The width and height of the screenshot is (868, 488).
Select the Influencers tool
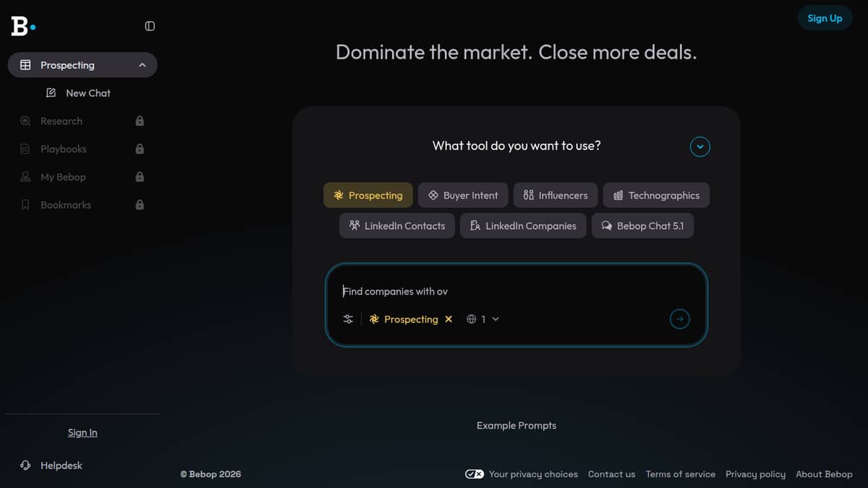coord(556,195)
